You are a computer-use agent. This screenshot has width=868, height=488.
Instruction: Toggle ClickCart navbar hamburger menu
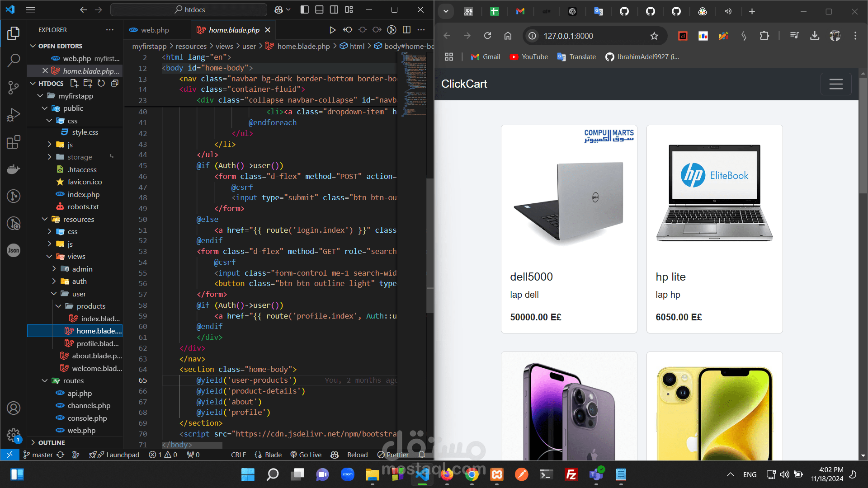click(835, 84)
